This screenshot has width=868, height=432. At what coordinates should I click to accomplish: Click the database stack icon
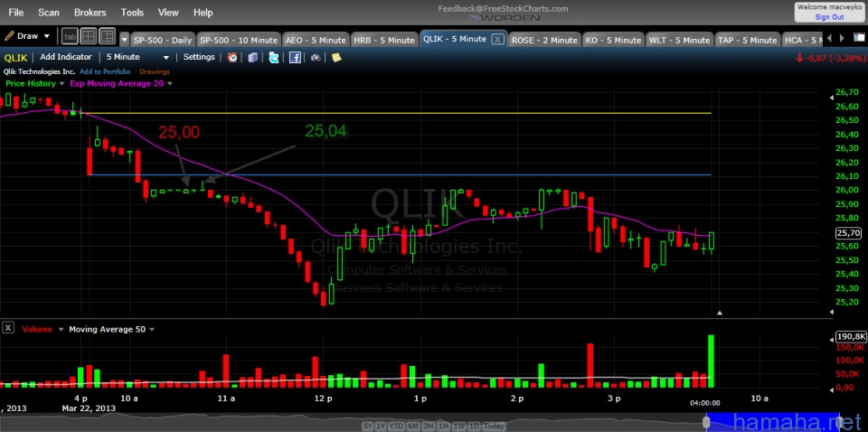[253, 57]
